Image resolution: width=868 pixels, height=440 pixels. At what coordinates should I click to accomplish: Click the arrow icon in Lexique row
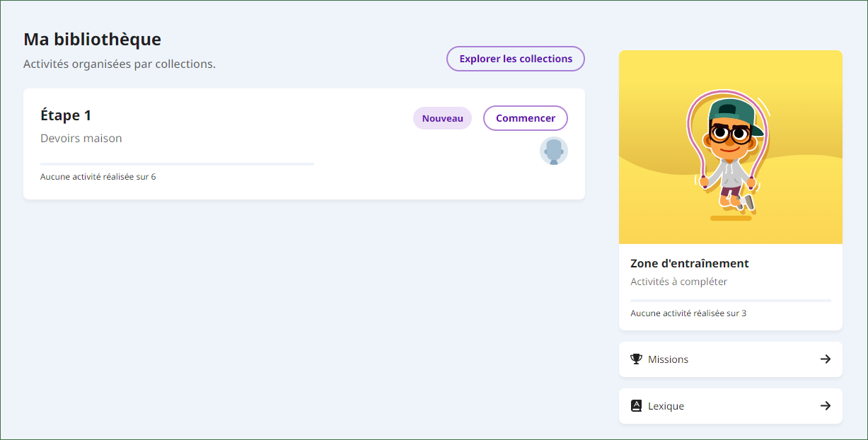tap(826, 406)
